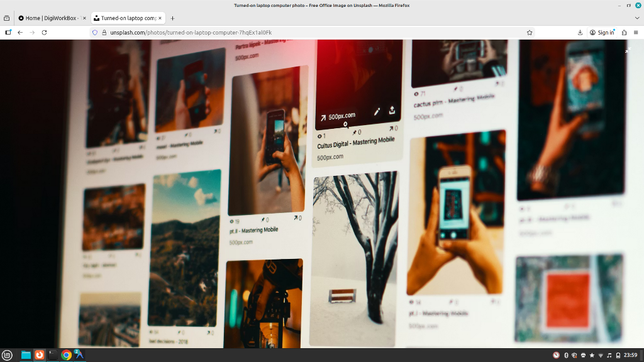Open the Bluetooth system tray icon
The image size is (644, 362).
point(566,355)
